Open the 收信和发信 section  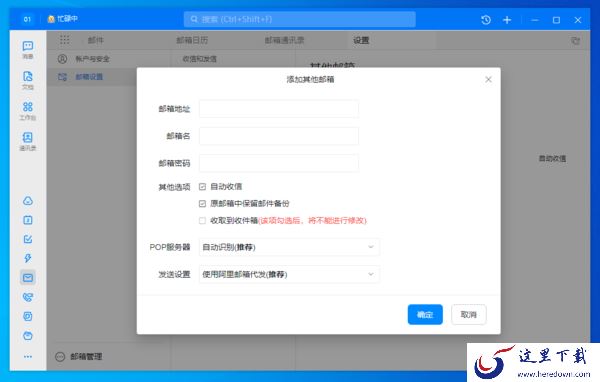[x=200, y=59]
